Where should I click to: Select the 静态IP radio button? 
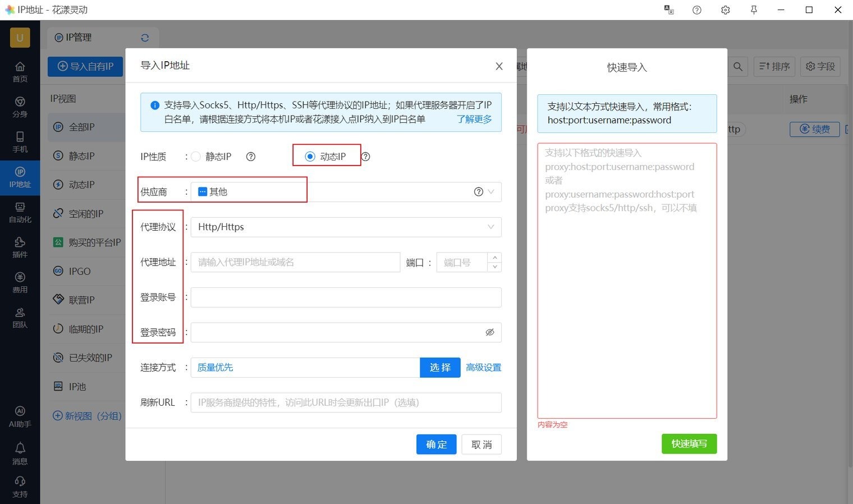[x=196, y=157]
